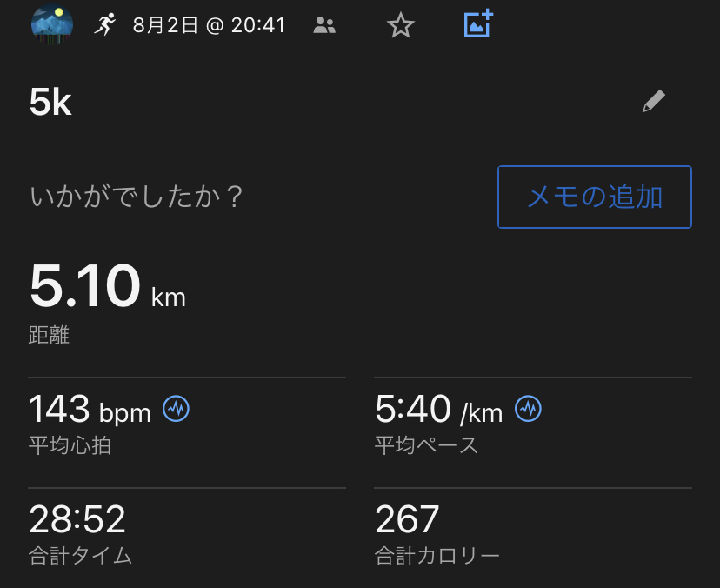Image resolution: width=720 pixels, height=588 pixels.
Task: Open the privacy audience people icon
Action: coord(324,25)
